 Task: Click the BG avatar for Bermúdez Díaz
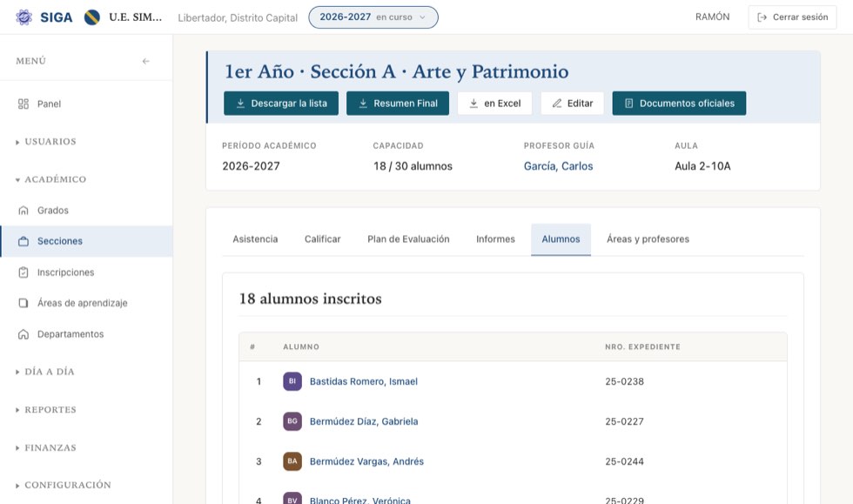tap(292, 421)
